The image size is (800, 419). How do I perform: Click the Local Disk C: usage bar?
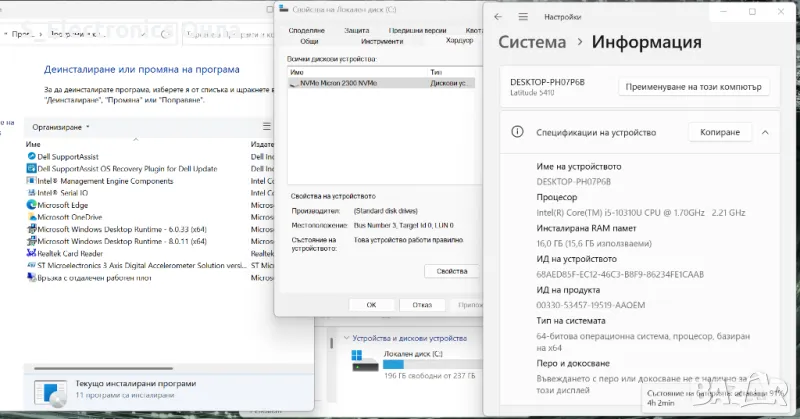point(418,363)
